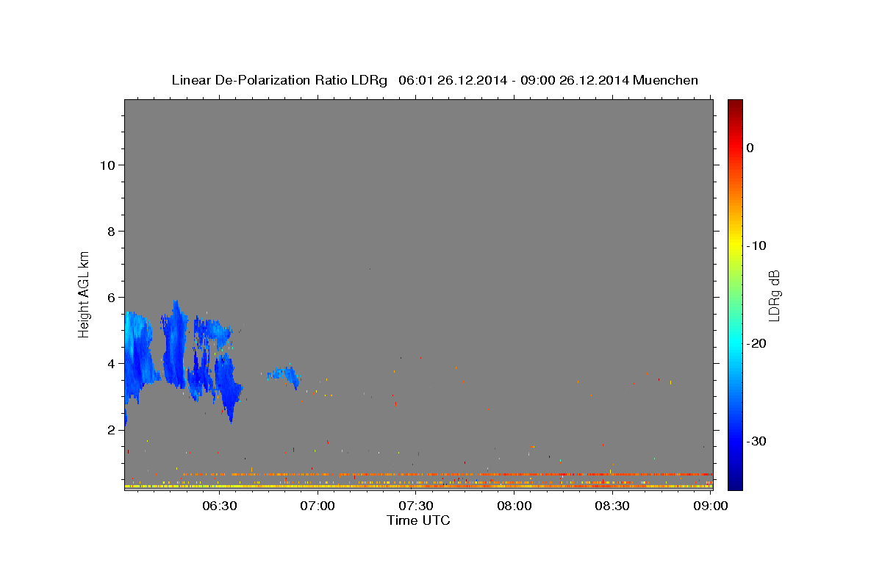Click the colorbar value '-30'
Image resolution: width=882 pixels, height=588 pixels.
[x=757, y=441]
